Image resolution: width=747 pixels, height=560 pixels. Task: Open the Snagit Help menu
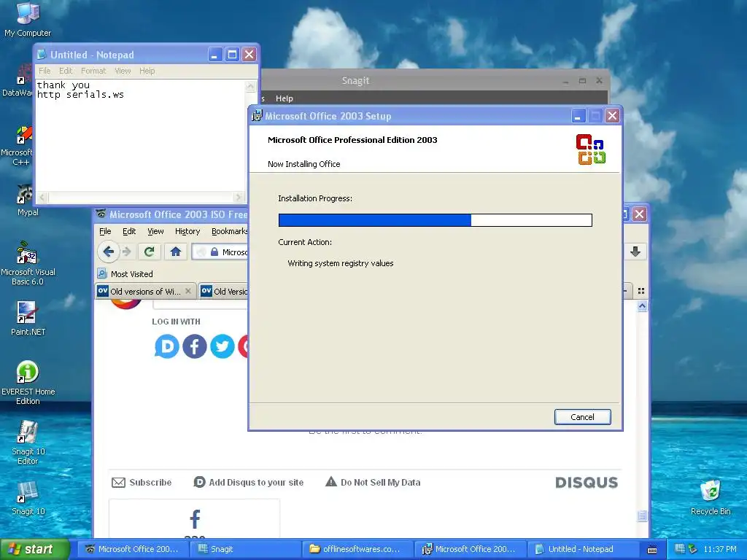click(284, 98)
